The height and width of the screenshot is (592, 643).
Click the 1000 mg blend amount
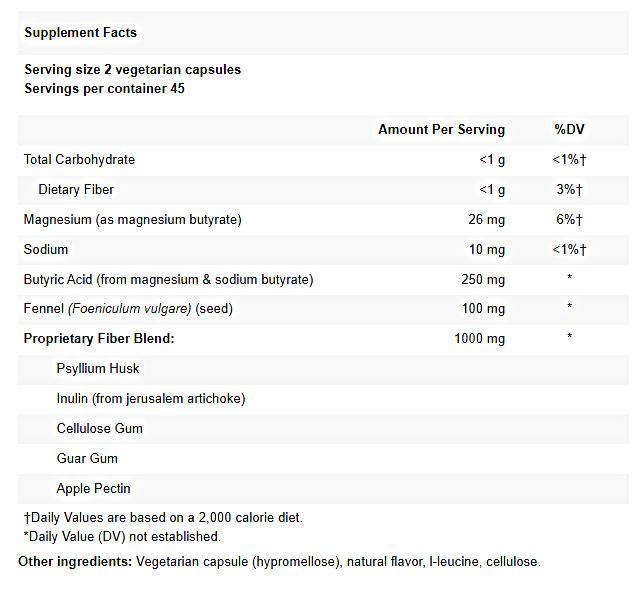coord(479,338)
